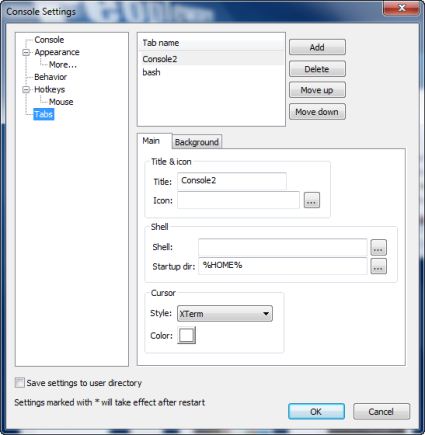Viewport: 425px width, 435px height.
Task: Browse for a shell executable
Action: pos(379,247)
